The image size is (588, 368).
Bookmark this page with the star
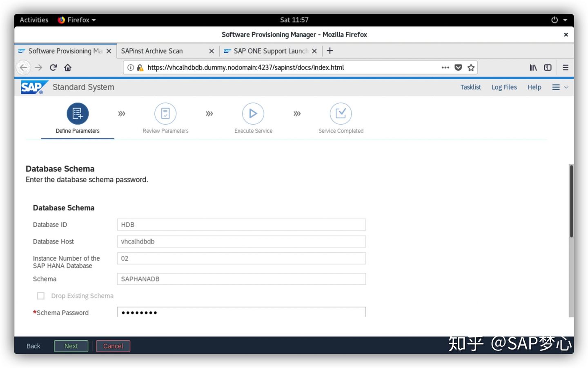[471, 67]
